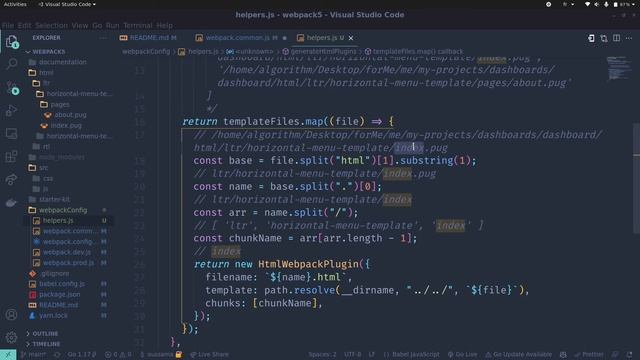Click Go Live server button

[x=462, y=355]
